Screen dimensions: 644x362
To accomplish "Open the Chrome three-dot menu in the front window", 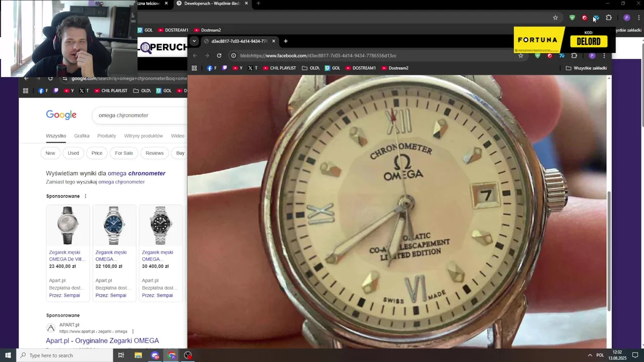I will pyautogui.click(x=604, y=56).
